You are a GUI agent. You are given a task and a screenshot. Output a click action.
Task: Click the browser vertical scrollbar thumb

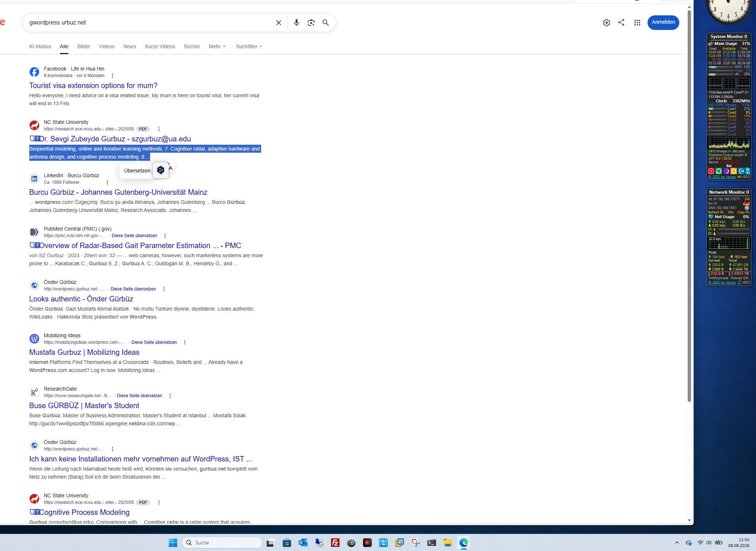point(689,206)
